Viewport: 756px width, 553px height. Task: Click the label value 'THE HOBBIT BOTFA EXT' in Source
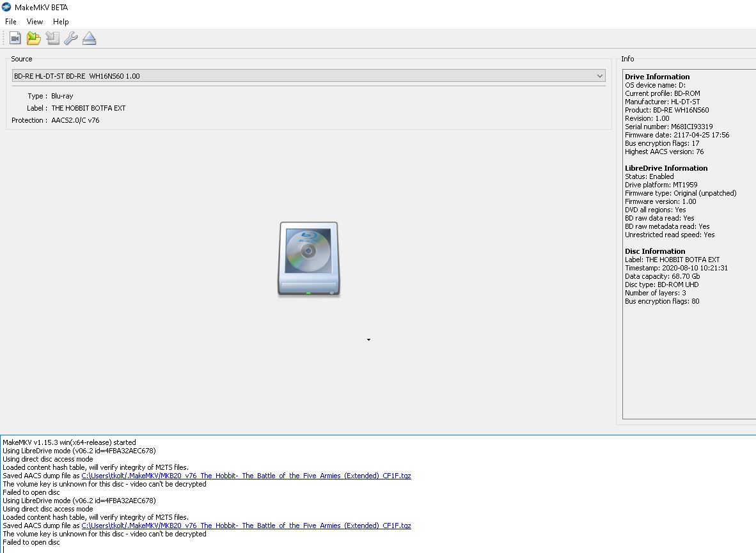pos(88,108)
